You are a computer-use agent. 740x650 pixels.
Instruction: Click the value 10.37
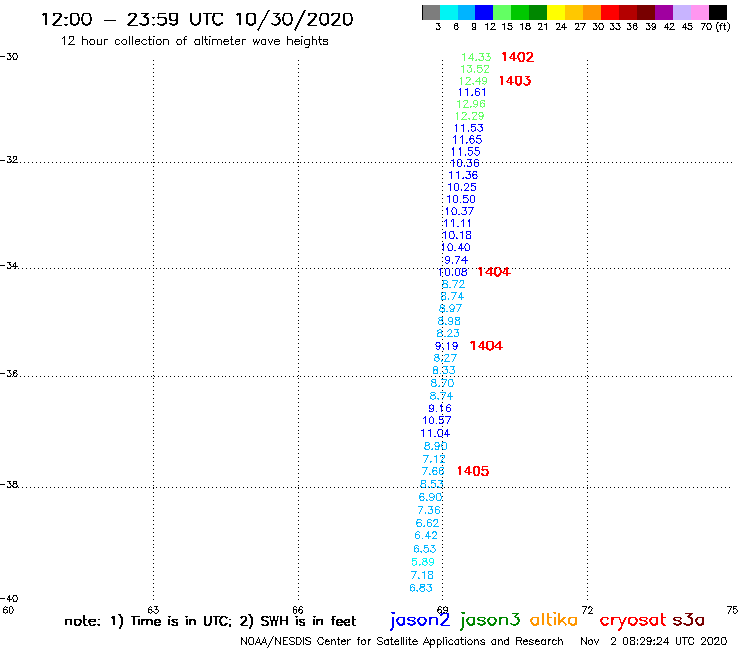tap(459, 211)
